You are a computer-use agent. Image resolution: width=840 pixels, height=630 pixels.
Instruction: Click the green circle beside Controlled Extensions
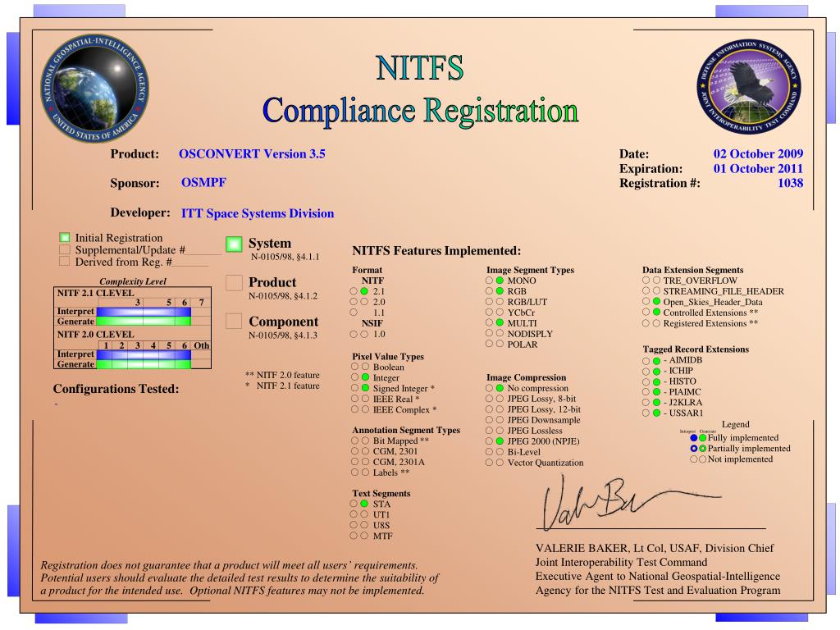[656, 312]
